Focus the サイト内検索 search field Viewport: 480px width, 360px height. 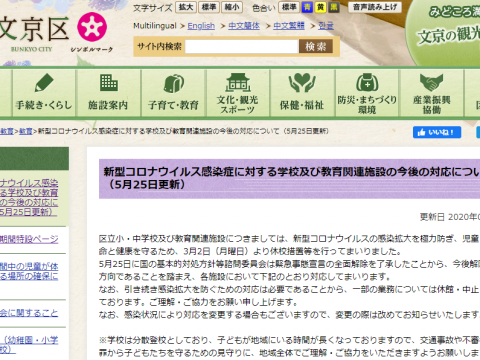242,46
